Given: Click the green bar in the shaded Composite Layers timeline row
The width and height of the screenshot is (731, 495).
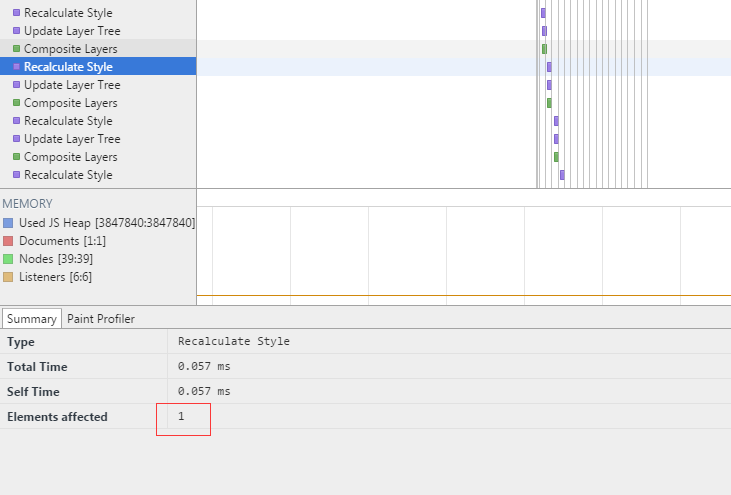Looking at the screenshot, I should (544, 49).
